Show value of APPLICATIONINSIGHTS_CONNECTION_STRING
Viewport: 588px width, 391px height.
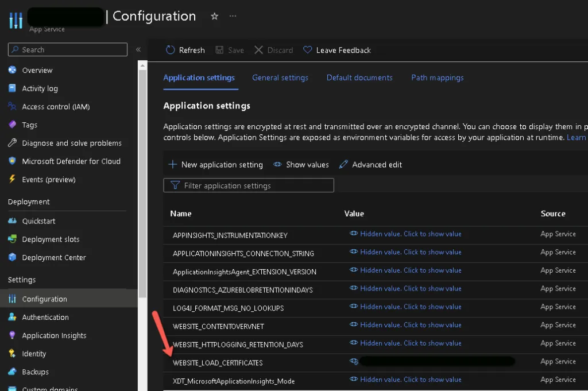[x=405, y=252]
